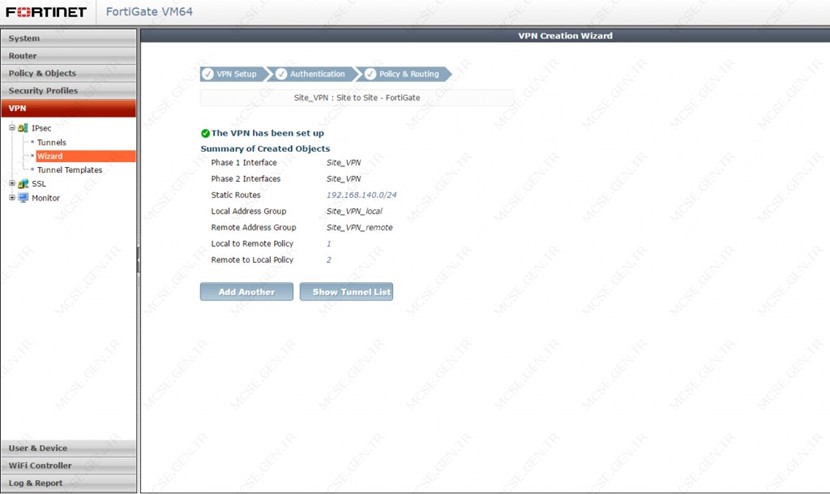Screen dimensions: 830x494
Task: Click the Remote to Local Policy 2 link
Action: (329, 260)
